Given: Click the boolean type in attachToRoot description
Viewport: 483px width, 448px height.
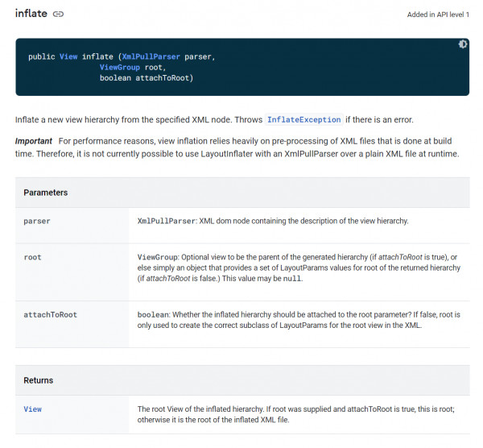Looking at the screenshot, I should 153,315.
